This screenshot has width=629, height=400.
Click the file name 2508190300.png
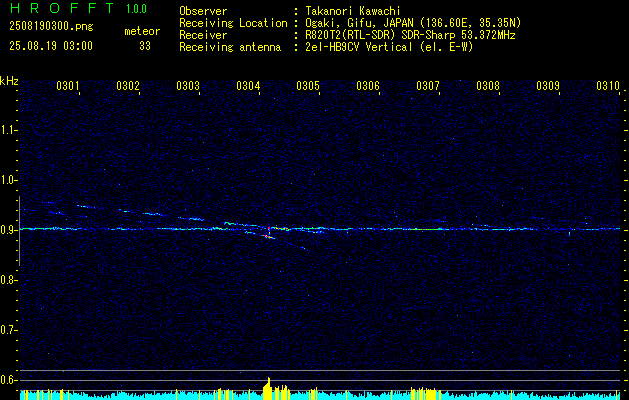click(x=51, y=26)
